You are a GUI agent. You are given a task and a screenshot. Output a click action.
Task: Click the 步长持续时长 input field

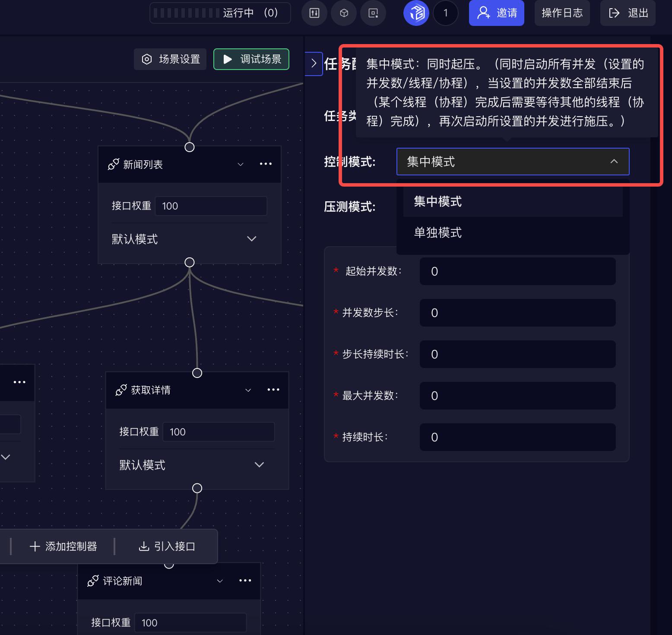[518, 354]
